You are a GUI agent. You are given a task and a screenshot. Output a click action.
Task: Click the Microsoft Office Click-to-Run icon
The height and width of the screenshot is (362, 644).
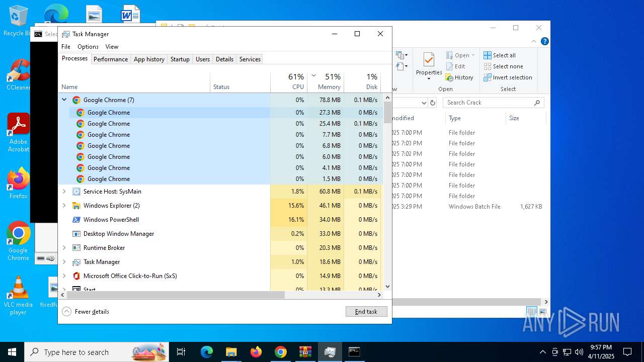76,276
